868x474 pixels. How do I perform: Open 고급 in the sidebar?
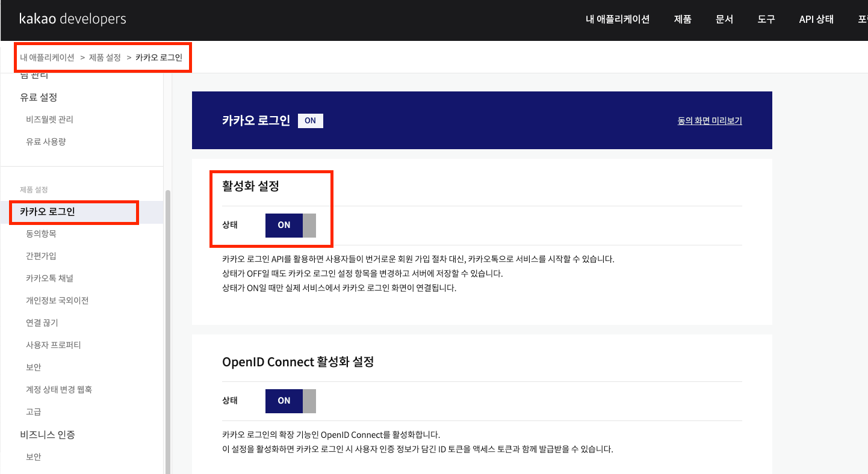tap(34, 412)
